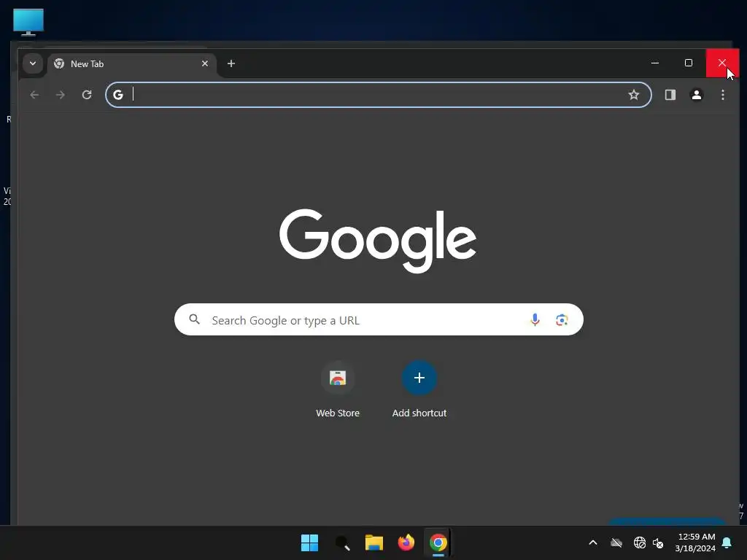Click the Google logo
The image size is (747, 560).
[x=378, y=241]
